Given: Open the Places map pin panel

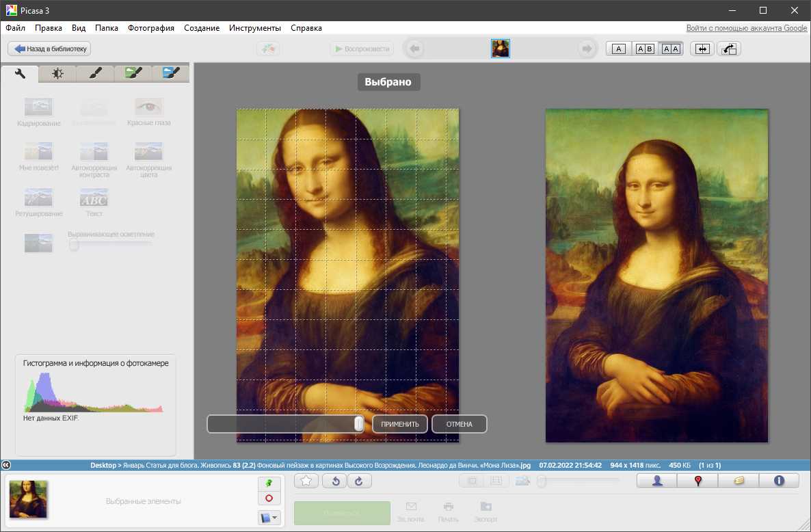Looking at the screenshot, I should point(697,481).
